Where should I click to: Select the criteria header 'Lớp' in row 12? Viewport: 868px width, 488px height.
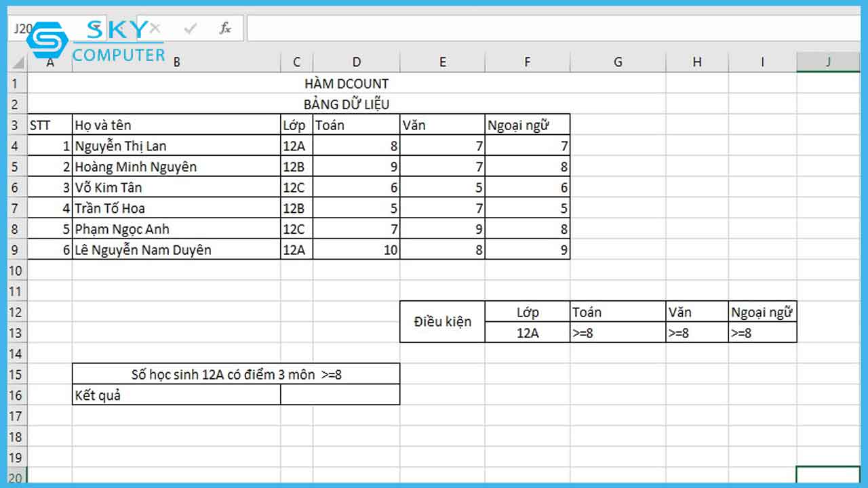click(528, 312)
